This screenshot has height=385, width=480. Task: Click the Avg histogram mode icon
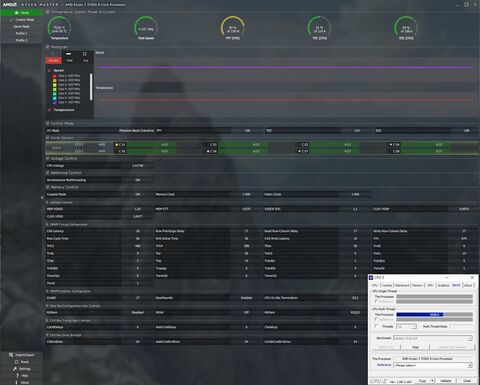point(85,54)
